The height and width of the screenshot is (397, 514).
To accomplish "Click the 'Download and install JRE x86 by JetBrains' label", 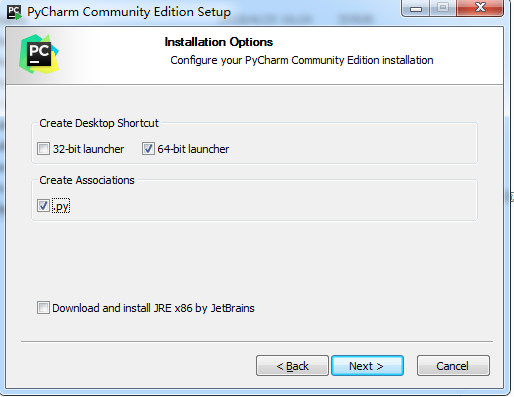I will tap(153, 308).
